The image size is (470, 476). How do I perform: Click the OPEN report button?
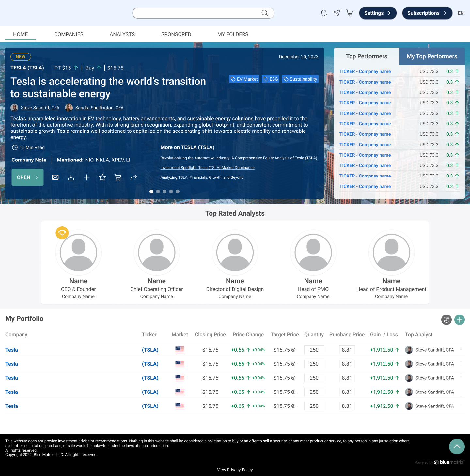[27, 177]
